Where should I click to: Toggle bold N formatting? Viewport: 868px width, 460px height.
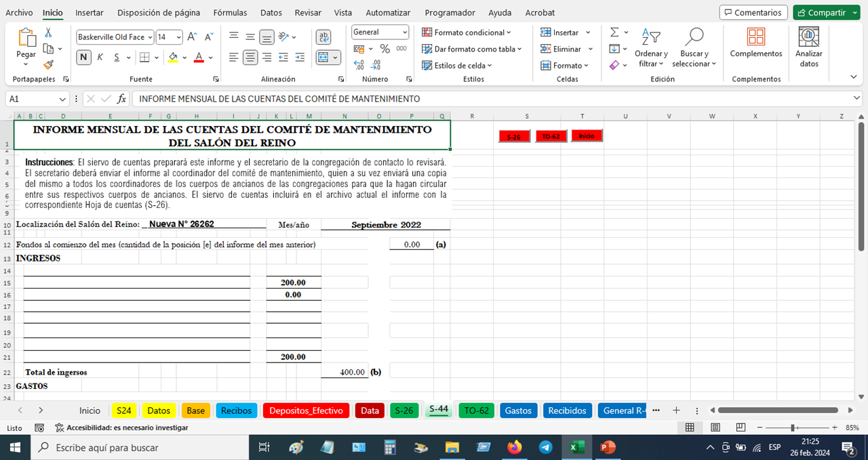(x=83, y=58)
